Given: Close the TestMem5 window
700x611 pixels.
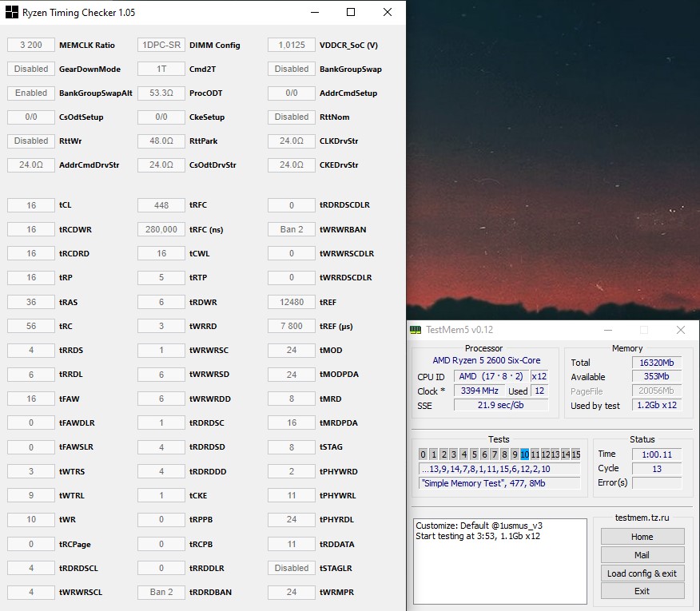Looking at the screenshot, I should click(680, 330).
